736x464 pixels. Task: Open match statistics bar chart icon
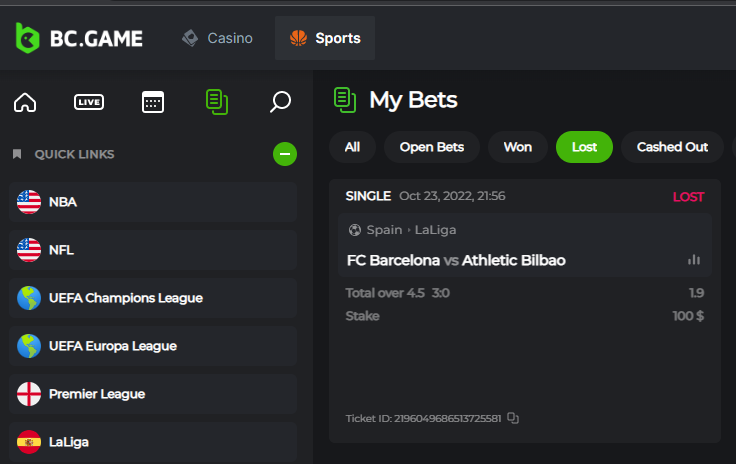(x=694, y=260)
